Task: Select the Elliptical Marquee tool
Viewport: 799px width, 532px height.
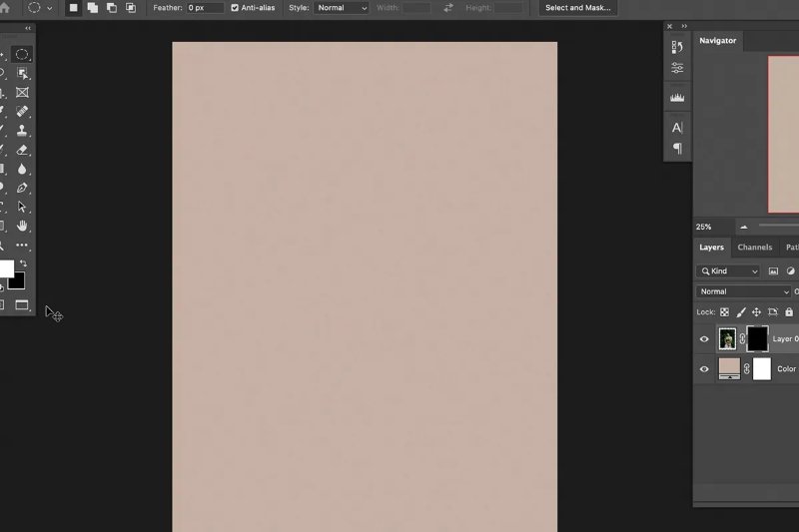Action: tap(22, 54)
